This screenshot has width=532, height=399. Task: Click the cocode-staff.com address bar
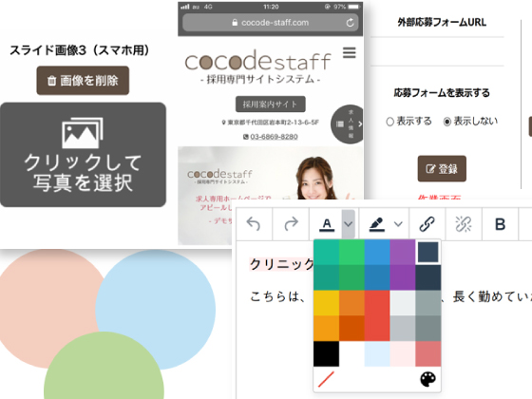tap(271, 23)
